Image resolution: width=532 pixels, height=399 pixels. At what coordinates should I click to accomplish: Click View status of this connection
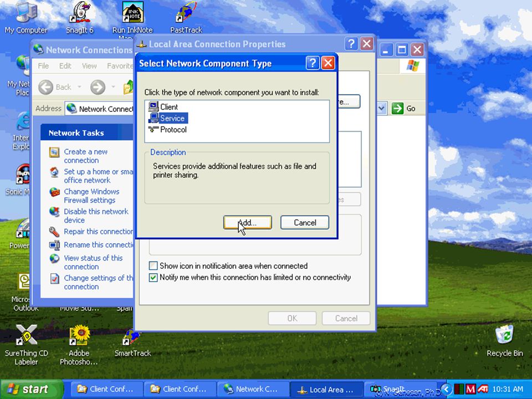coord(93,262)
